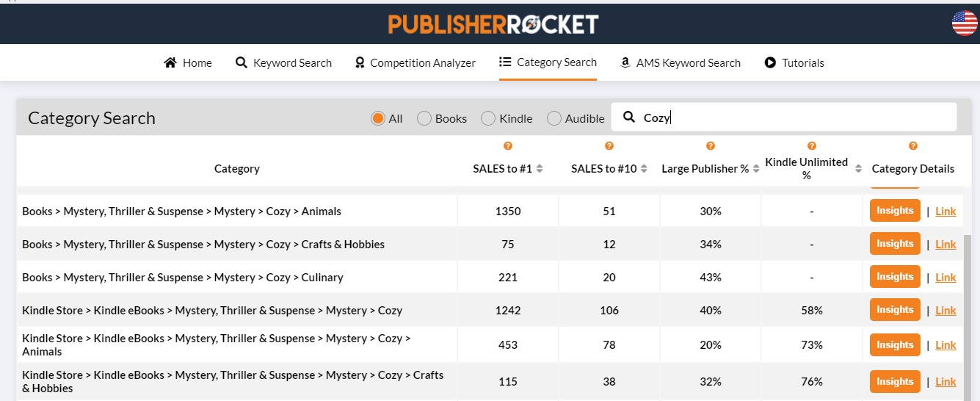Click the search box magnifier icon
980x401 pixels.
coord(629,117)
